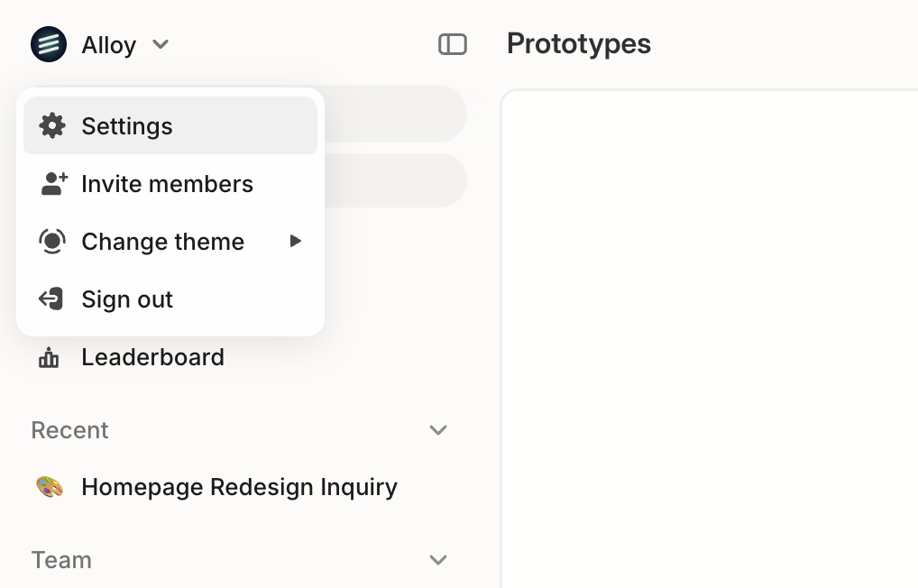The height and width of the screenshot is (588, 918).
Task: Click the Alloy workspace logo icon
Action: (x=49, y=43)
